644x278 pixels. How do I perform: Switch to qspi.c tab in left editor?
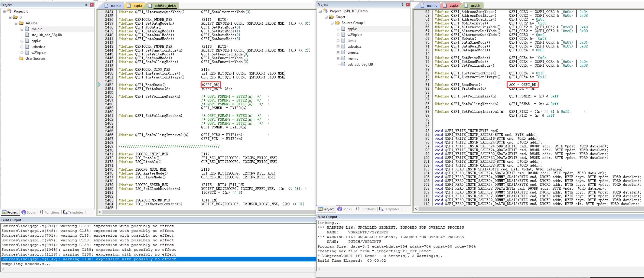point(135,6)
